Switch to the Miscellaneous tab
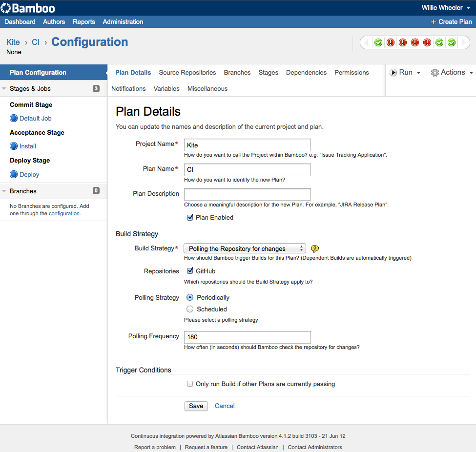This screenshot has height=452, width=476. (207, 89)
